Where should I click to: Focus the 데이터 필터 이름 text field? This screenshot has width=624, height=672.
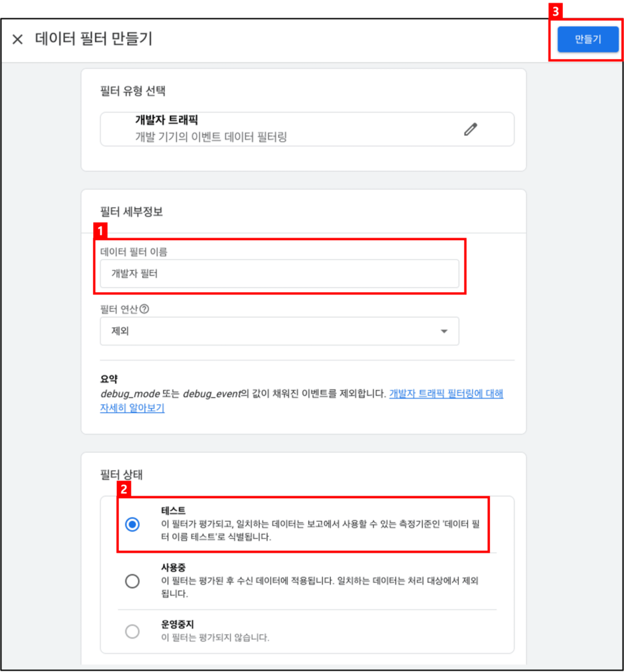point(280,274)
